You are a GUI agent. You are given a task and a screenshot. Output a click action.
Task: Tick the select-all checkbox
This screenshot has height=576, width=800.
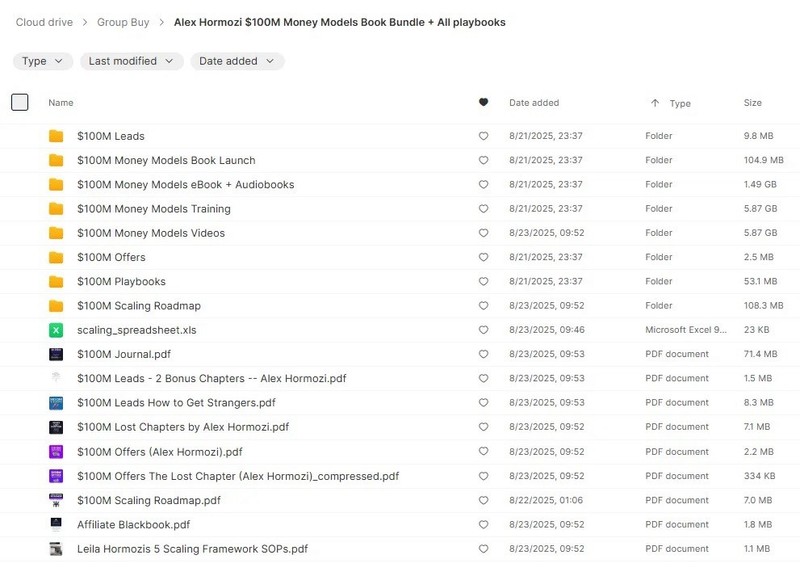[x=19, y=102]
